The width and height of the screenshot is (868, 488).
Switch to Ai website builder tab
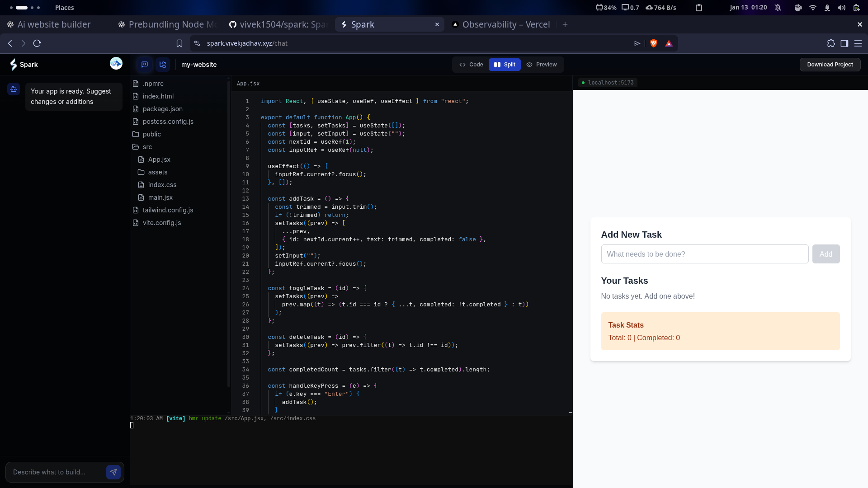pos(55,24)
